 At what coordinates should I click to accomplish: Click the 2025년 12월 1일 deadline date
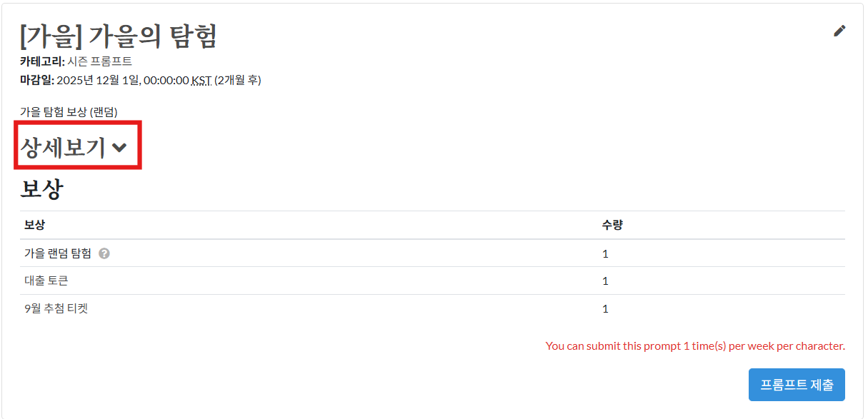(99, 80)
